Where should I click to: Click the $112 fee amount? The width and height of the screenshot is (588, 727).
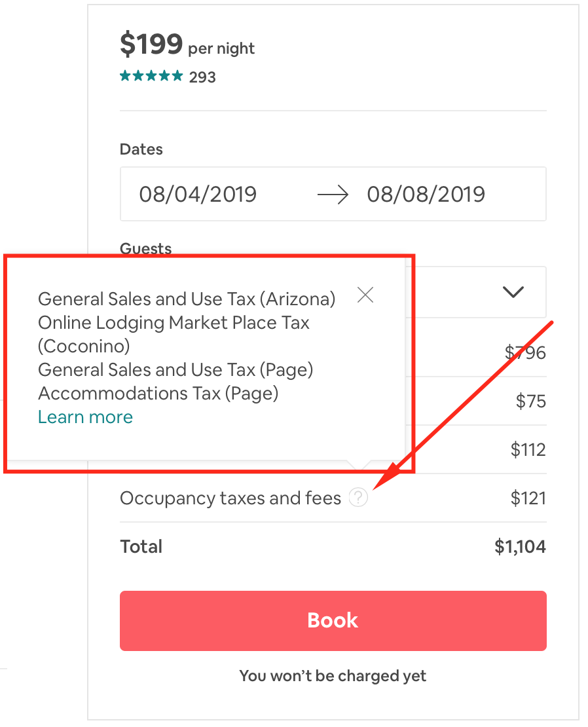click(x=528, y=450)
